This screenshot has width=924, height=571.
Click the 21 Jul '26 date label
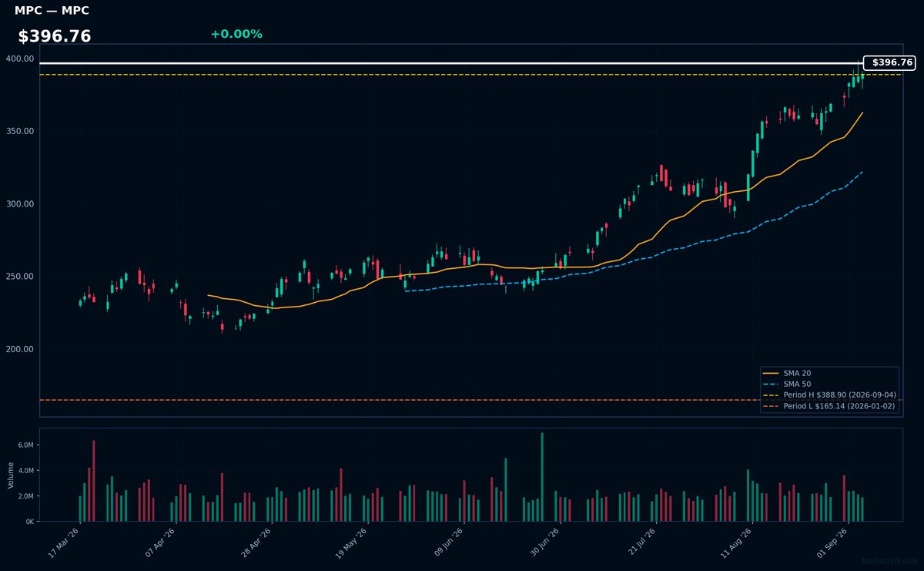[x=639, y=542]
